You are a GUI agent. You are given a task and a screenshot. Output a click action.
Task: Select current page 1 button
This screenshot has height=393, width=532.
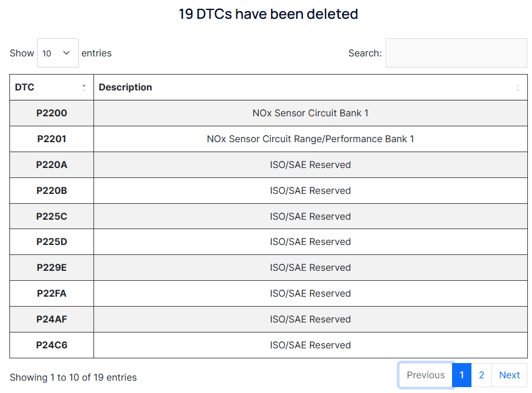click(x=462, y=375)
